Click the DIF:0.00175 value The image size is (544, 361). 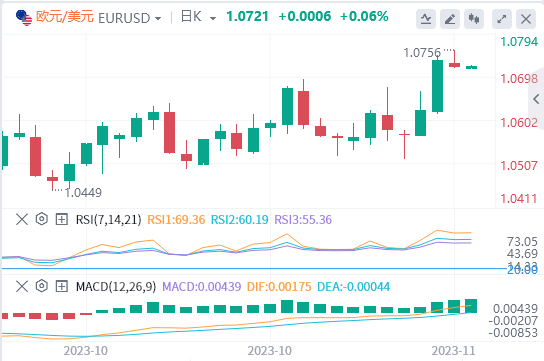click(x=279, y=287)
